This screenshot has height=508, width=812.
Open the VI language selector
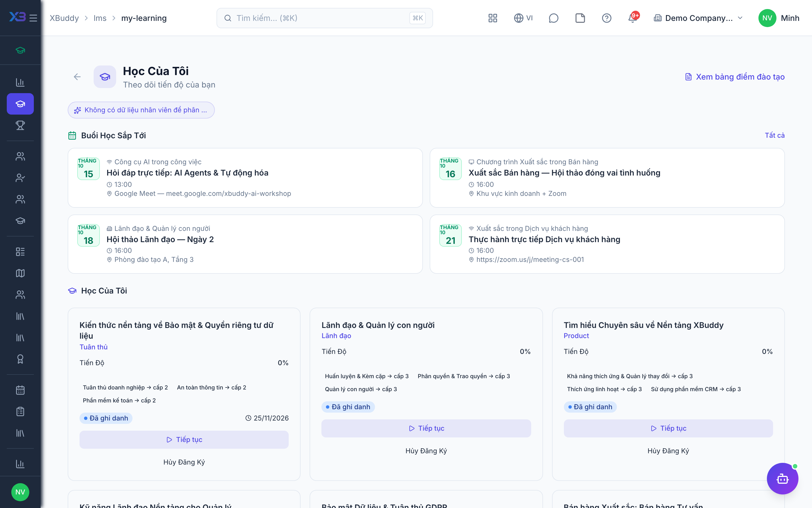coord(524,18)
